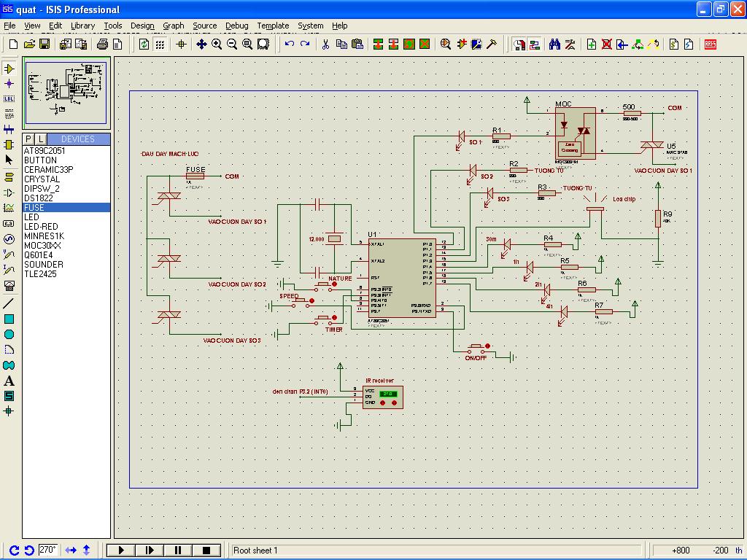
Task: Click the schematic overview thumbnail
Action: pyautogui.click(x=66, y=93)
